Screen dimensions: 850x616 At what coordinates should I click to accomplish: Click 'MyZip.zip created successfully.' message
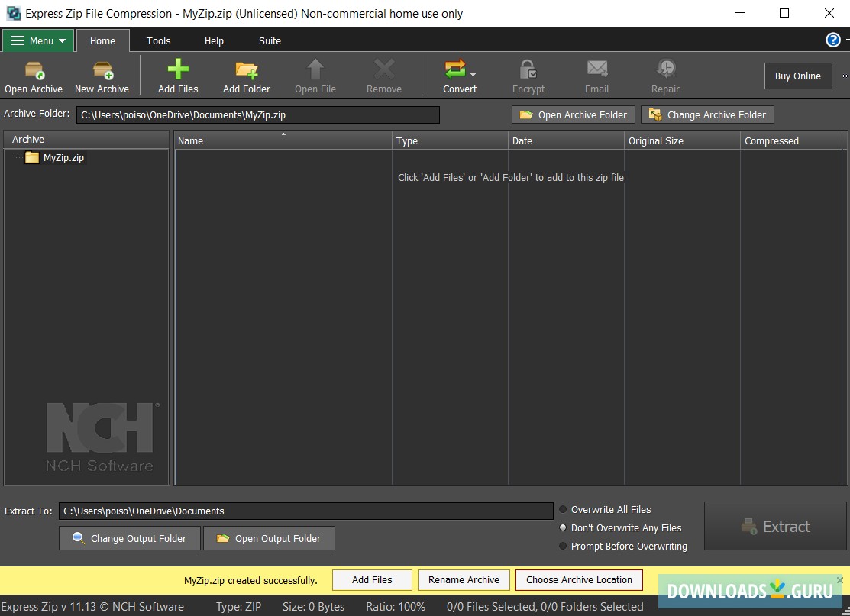point(250,580)
